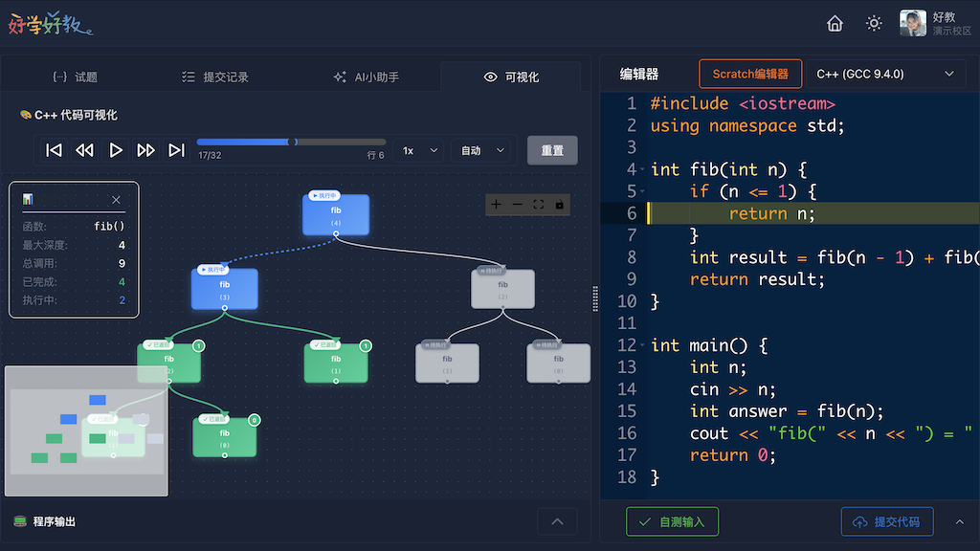
Task: Click the 重置 button
Action: (552, 150)
